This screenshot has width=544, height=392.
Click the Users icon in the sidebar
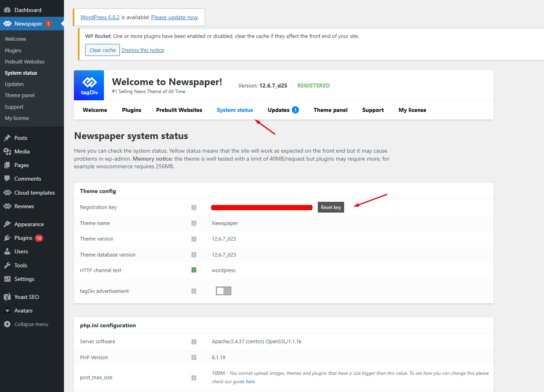[x=7, y=251]
